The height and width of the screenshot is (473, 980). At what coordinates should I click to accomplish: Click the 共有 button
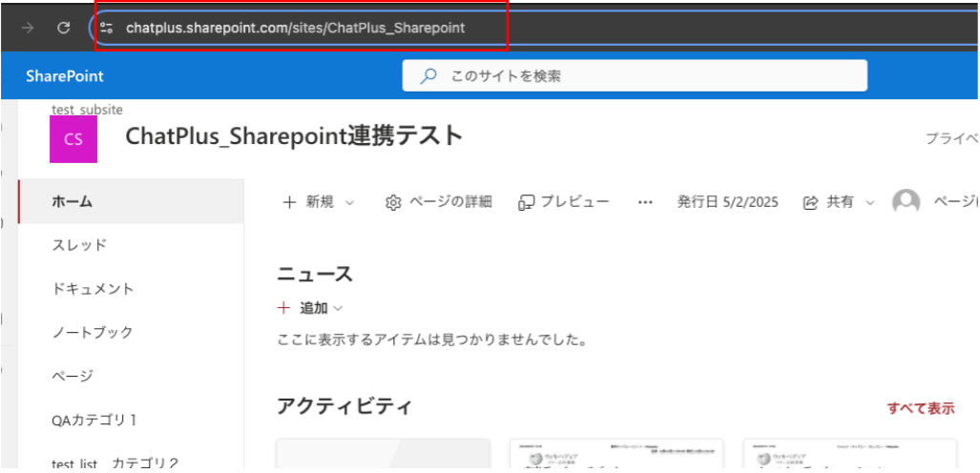839,202
